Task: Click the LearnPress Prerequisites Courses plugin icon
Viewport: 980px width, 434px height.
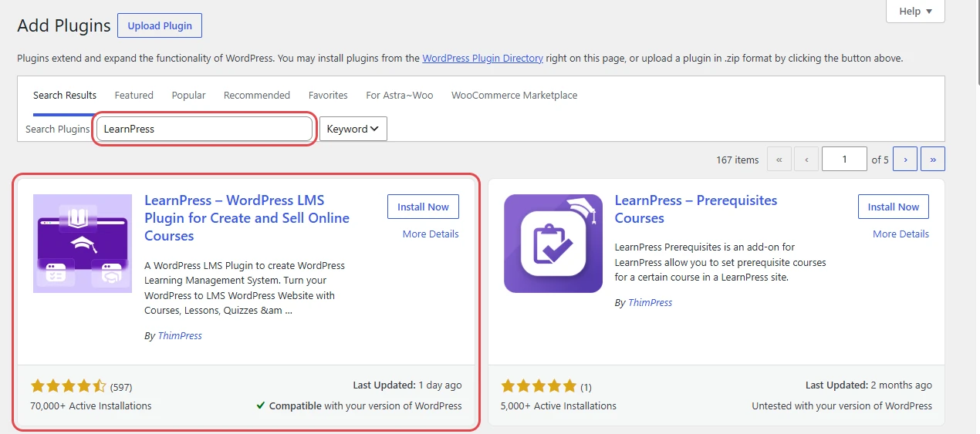Action: (x=553, y=244)
